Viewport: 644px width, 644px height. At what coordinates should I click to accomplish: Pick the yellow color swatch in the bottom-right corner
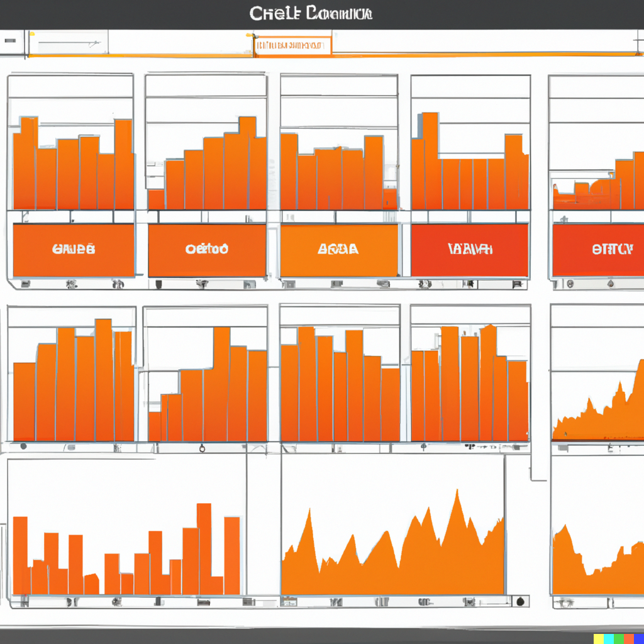[599, 639]
